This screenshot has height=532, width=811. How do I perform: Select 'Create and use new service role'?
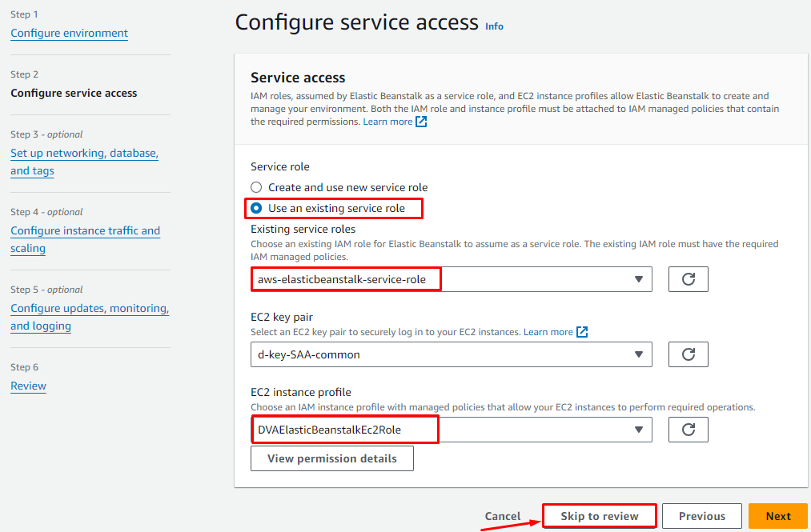(256, 187)
